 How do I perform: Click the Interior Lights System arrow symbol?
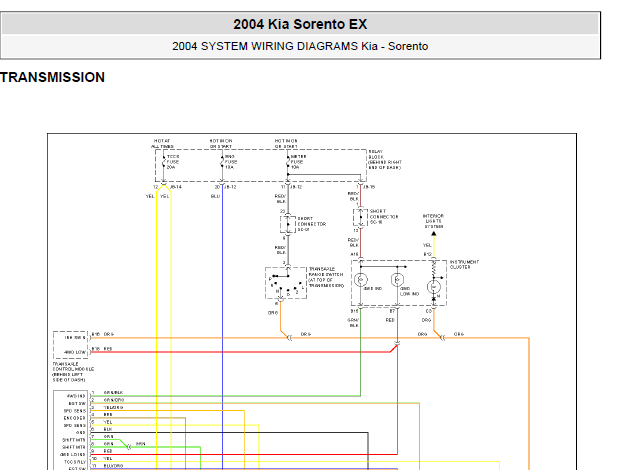point(434,234)
